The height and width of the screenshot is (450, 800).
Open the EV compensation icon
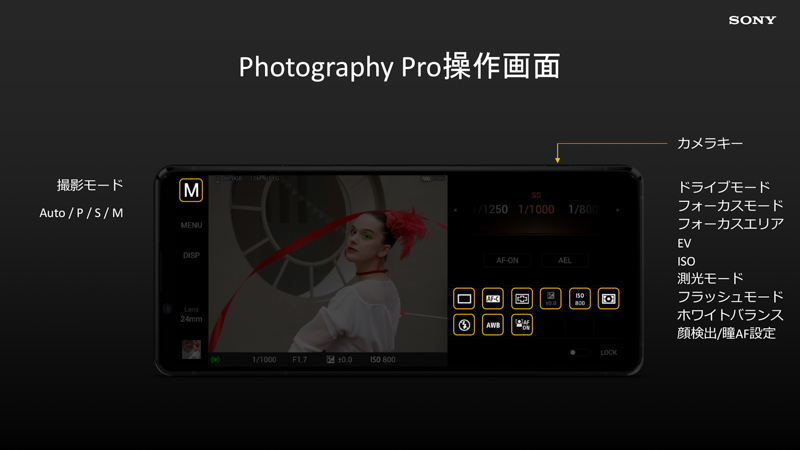(x=551, y=298)
